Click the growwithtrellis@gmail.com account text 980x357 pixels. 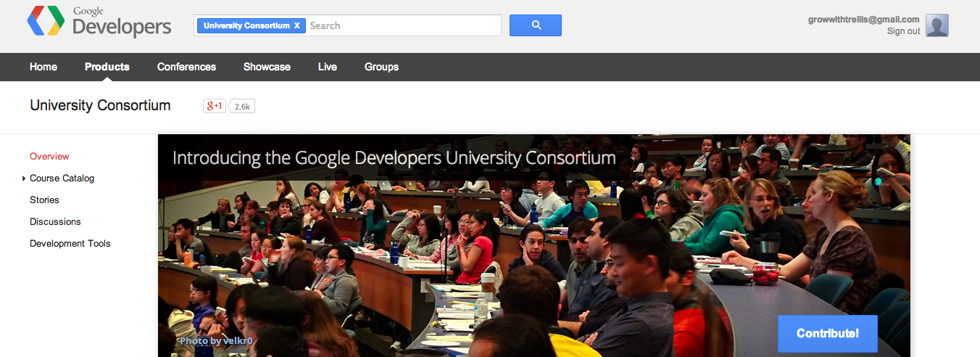864,20
